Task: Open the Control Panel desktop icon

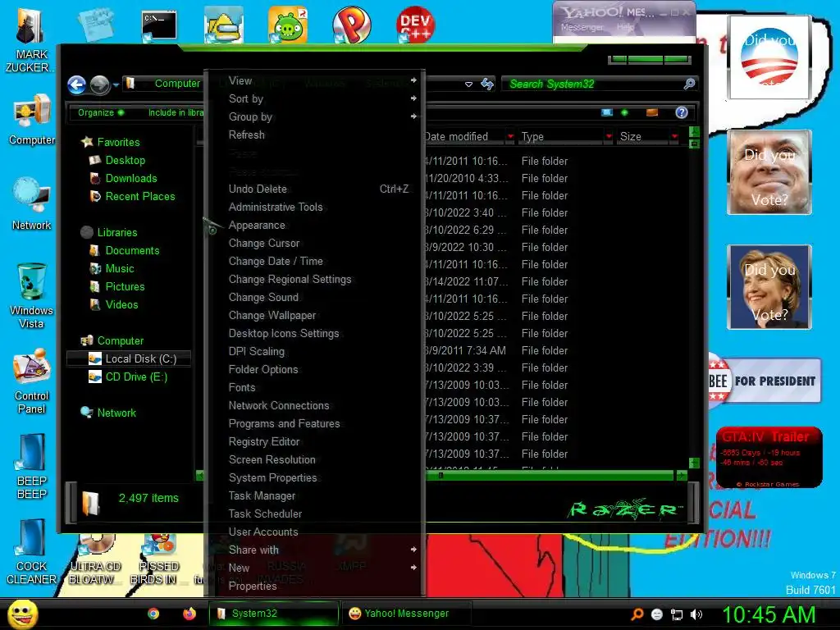Action: coord(32,381)
